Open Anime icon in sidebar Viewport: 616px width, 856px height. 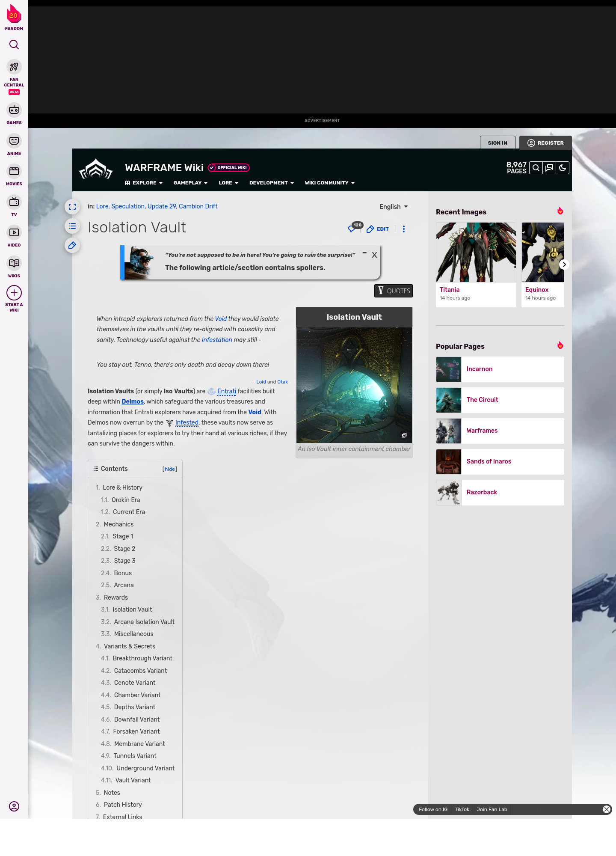14,141
